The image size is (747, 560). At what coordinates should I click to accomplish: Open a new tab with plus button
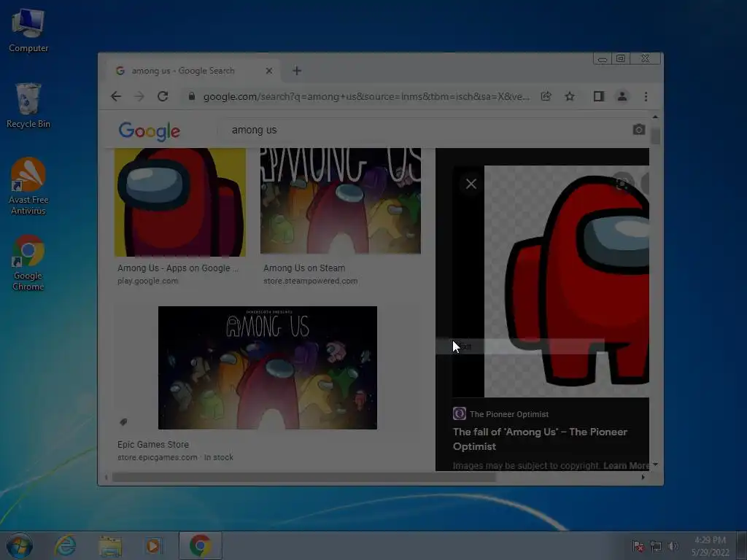(x=297, y=71)
